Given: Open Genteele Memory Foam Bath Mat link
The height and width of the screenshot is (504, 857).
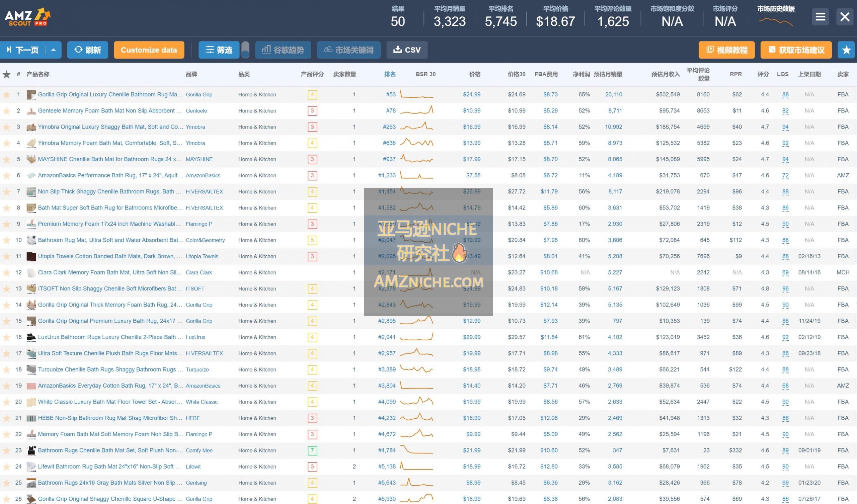Looking at the screenshot, I should pos(110,110).
